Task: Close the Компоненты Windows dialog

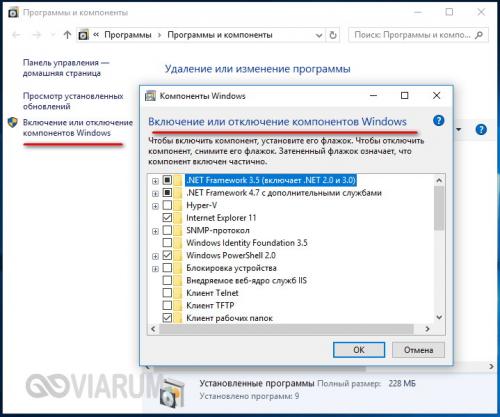Action: tap(436, 96)
